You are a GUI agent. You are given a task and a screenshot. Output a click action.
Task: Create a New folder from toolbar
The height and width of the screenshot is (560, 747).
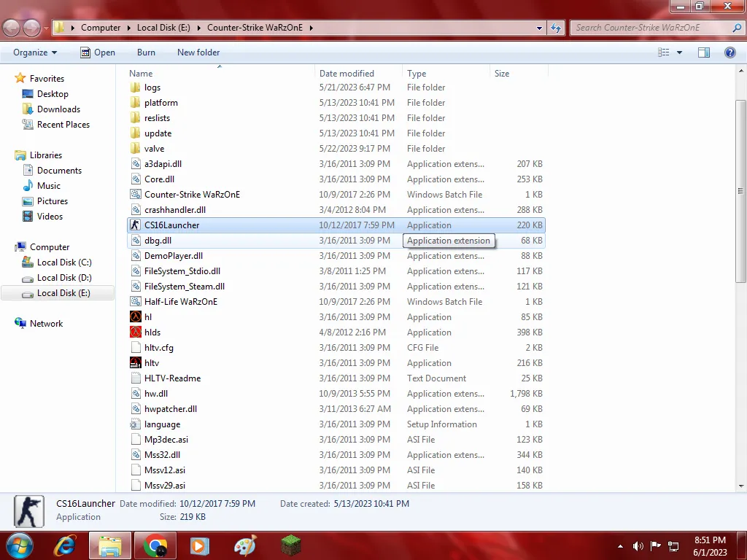point(198,52)
